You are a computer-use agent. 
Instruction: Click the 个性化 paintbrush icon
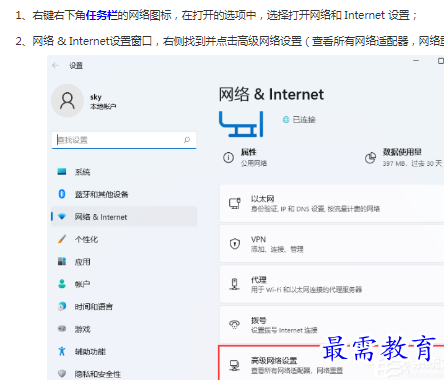[x=62, y=239]
